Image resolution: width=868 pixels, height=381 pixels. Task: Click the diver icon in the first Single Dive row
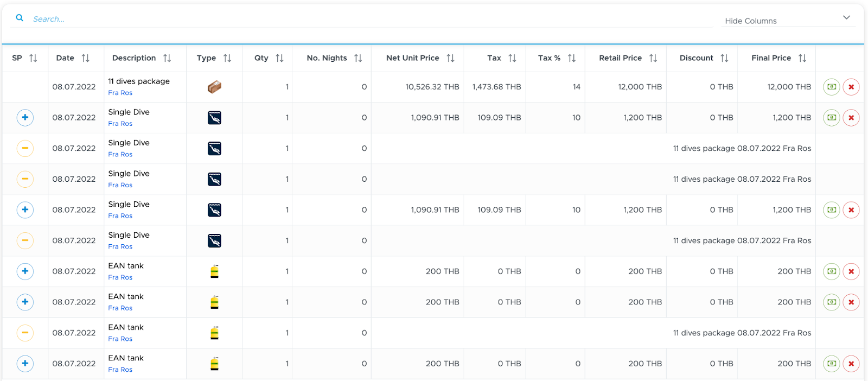coord(214,118)
